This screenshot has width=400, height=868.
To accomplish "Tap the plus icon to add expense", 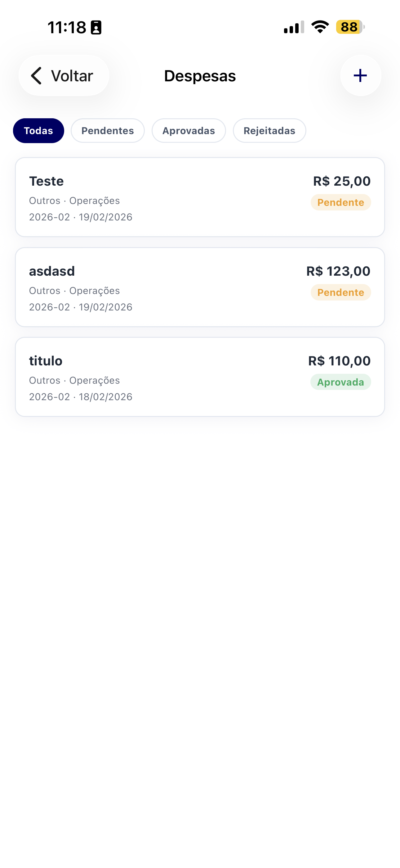I will [360, 75].
